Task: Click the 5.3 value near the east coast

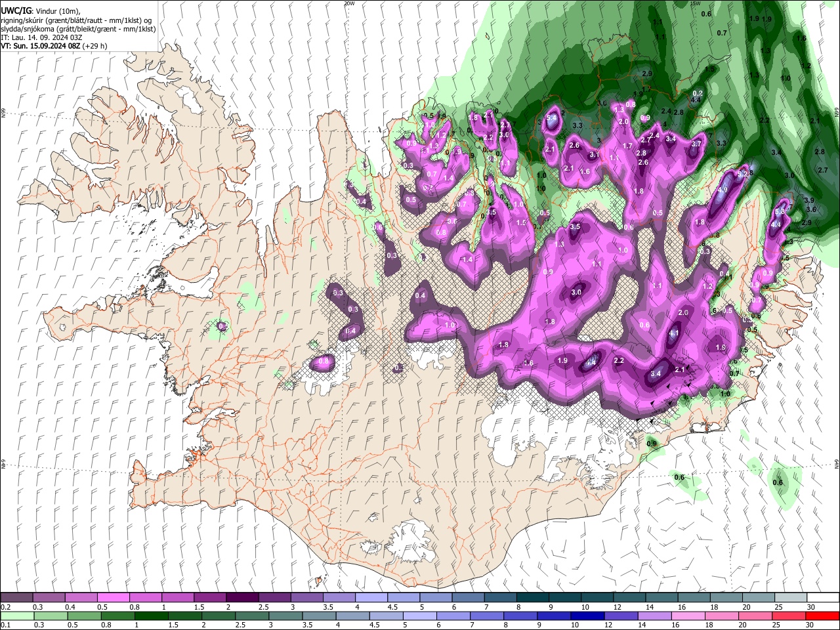Action: click(x=780, y=212)
